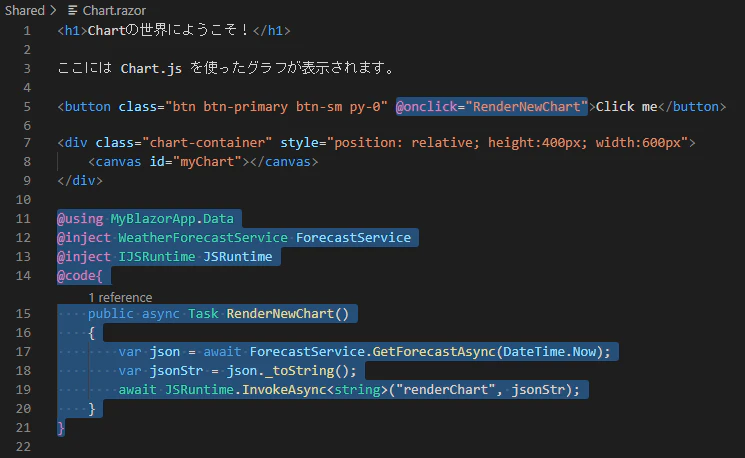
Task: Click the h1 heading text on line 1
Action: pyautogui.click(x=169, y=30)
